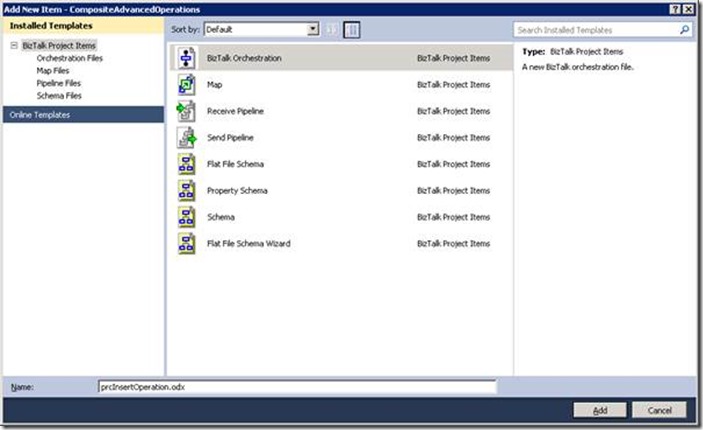Select the Flat File Schema Wizard label
703x430 pixels.
(248, 243)
